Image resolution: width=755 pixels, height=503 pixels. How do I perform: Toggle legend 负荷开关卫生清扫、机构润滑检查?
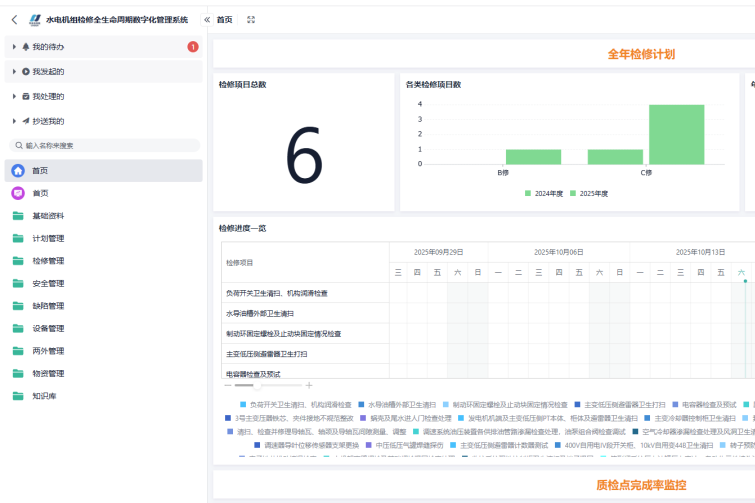pos(296,405)
